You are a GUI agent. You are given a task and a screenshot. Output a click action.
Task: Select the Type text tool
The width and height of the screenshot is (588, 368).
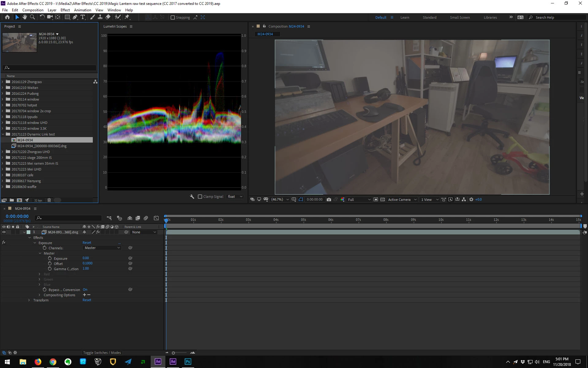pos(83,17)
